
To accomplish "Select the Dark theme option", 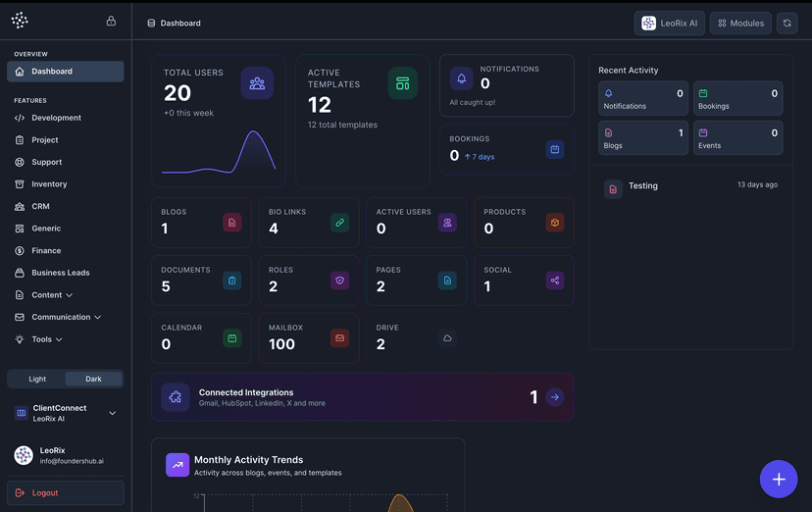I will (94, 379).
